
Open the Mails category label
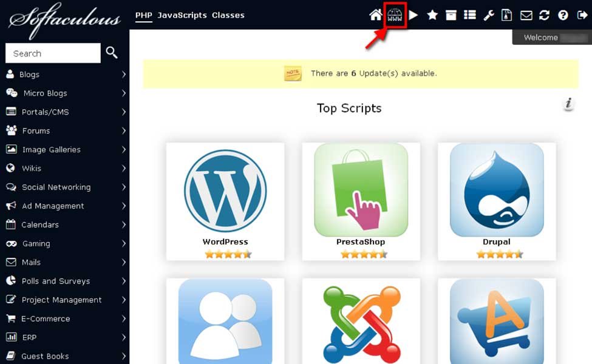tap(32, 262)
